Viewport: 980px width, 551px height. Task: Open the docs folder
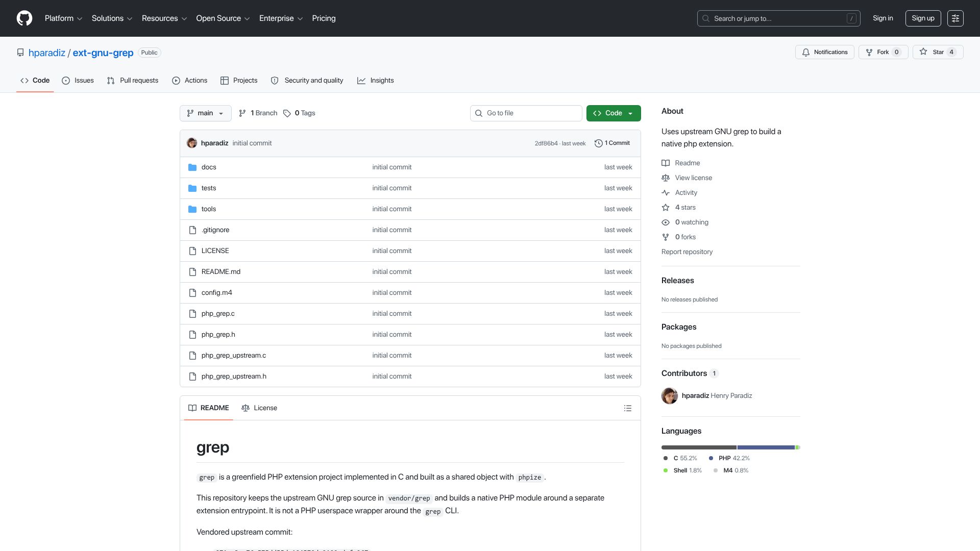pos(209,167)
